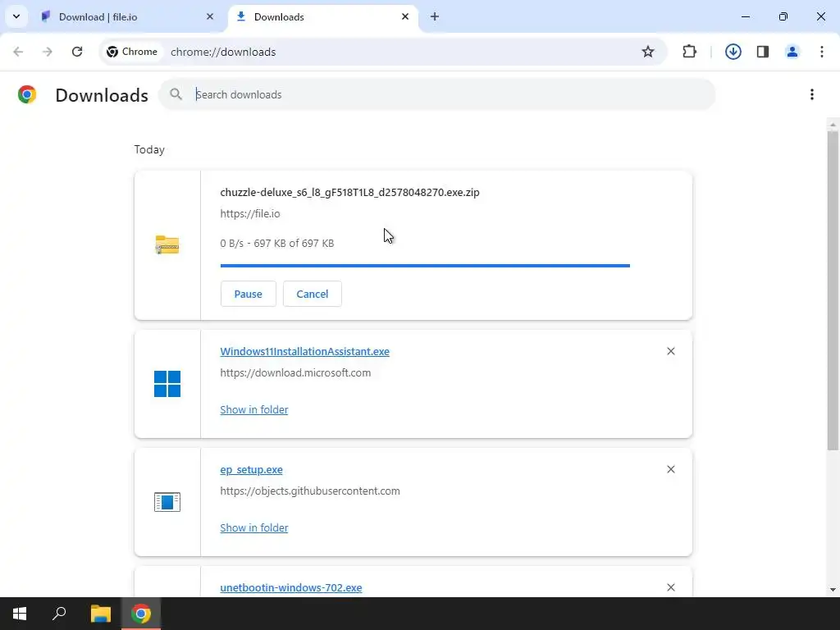
Task: Toggle the side panel icon
Action: [762, 52]
